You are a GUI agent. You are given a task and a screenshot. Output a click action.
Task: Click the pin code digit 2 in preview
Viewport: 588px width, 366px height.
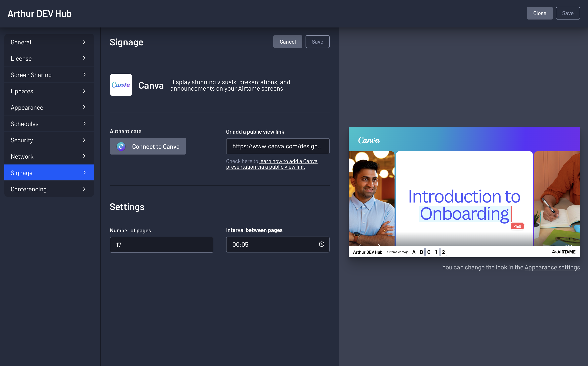tap(443, 252)
